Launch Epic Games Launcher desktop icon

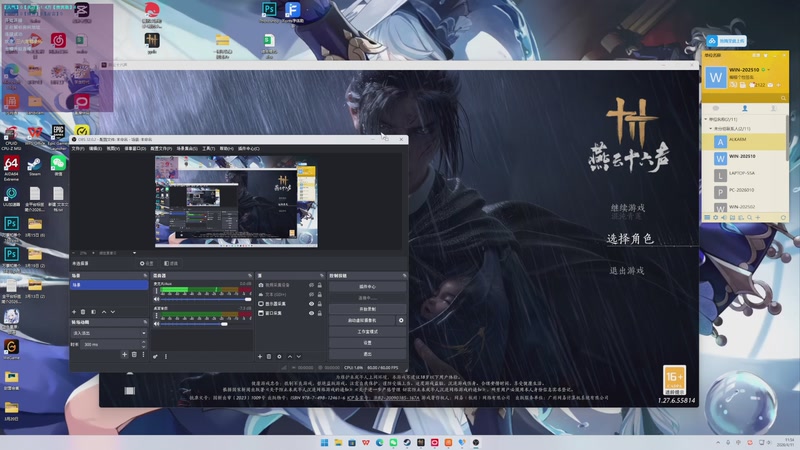click(58, 136)
